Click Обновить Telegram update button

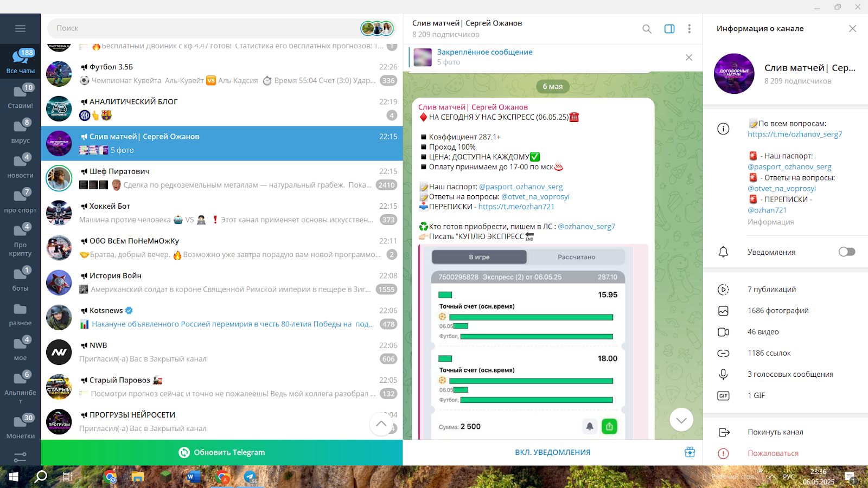click(222, 452)
